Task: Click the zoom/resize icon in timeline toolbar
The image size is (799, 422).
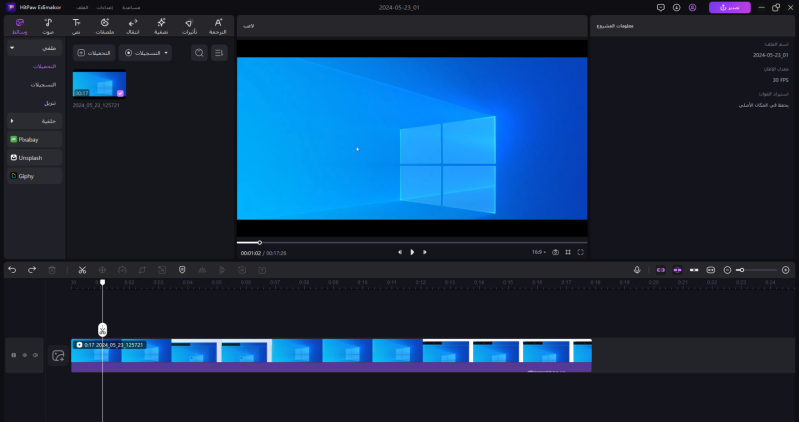Action: coord(162,270)
